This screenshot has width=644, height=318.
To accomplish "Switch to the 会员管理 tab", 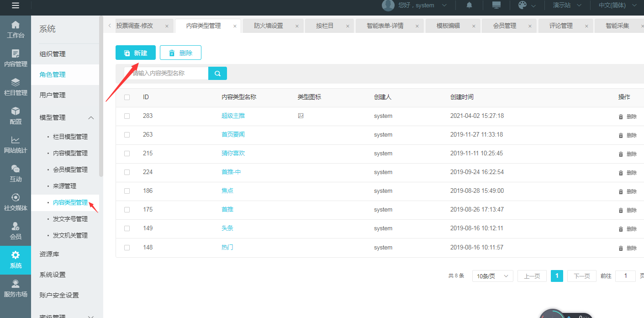I will coord(504,26).
